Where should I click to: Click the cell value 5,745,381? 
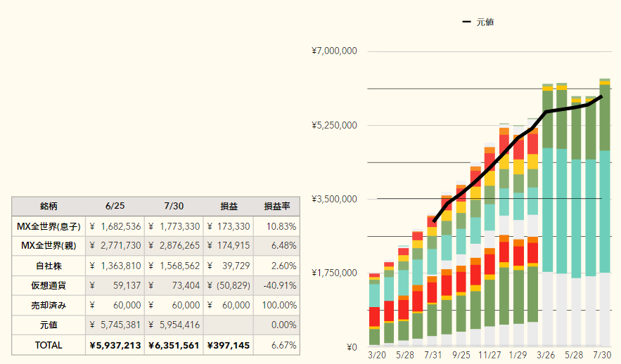(x=115, y=325)
